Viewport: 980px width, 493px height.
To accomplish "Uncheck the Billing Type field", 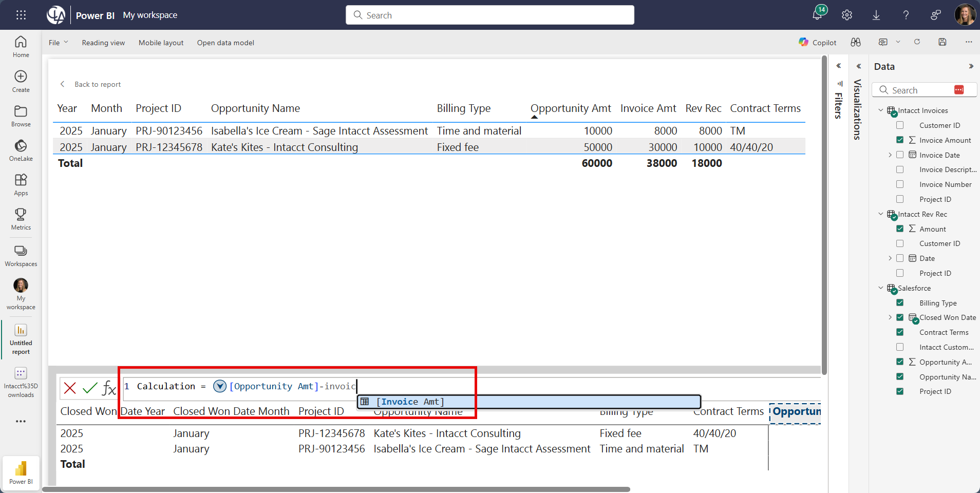I will click(x=900, y=303).
